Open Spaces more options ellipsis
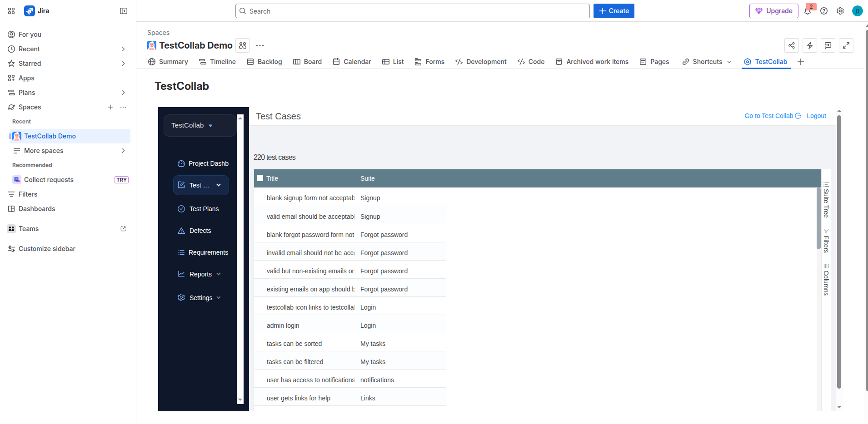Viewport: 868px width, 424px height. (x=123, y=107)
